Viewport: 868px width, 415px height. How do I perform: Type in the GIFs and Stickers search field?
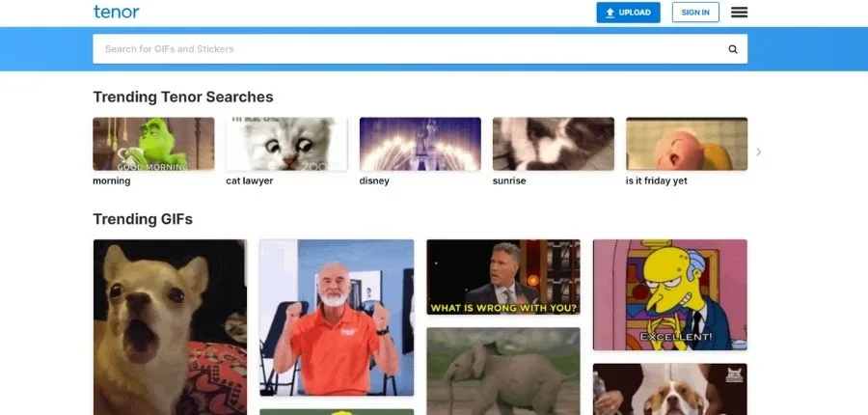pos(405,49)
